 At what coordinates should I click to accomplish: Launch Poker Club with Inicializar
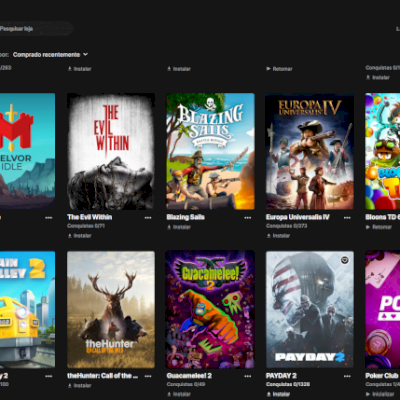380,394
